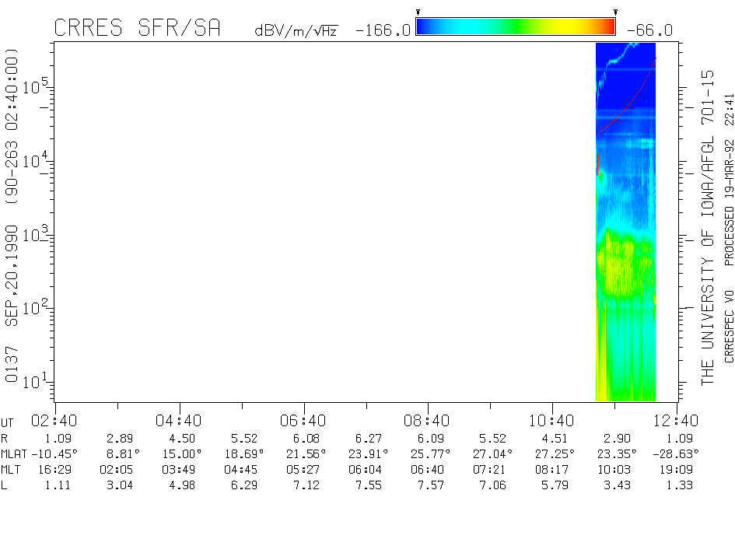
Task: Select the -166.0 minimum scale value
Action: pyautogui.click(x=383, y=30)
